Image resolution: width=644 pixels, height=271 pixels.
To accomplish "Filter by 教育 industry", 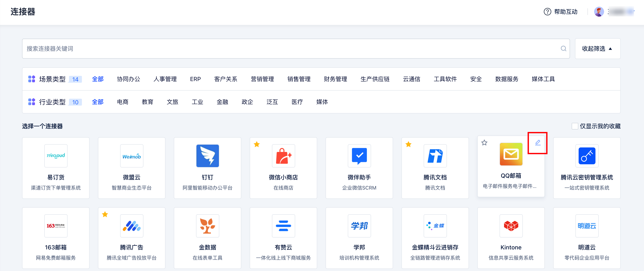I will point(148,102).
